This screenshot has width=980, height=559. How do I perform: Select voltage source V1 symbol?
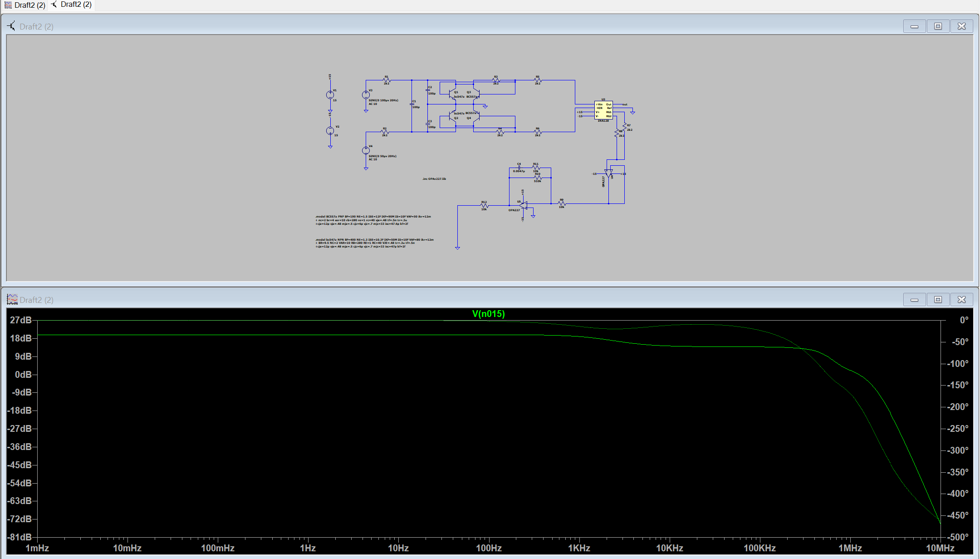pyautogui.click(x=330, y=95)
